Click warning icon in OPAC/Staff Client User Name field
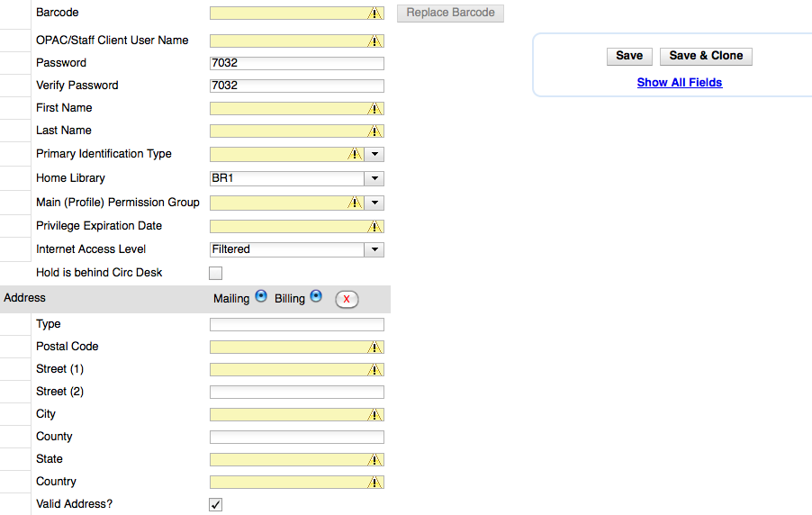This screenshot has height=515, width=812. (375, 41)
